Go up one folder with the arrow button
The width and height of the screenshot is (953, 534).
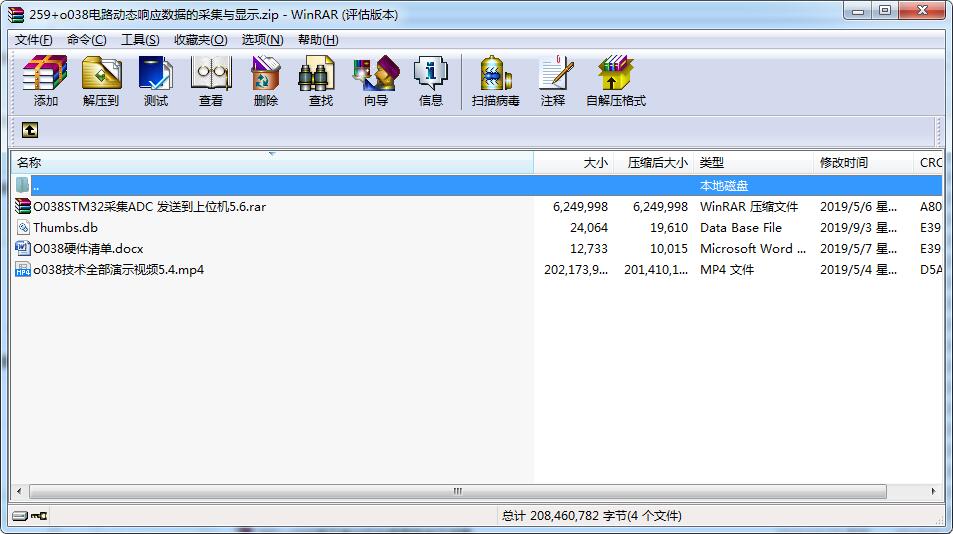click(x=30, y=129)
